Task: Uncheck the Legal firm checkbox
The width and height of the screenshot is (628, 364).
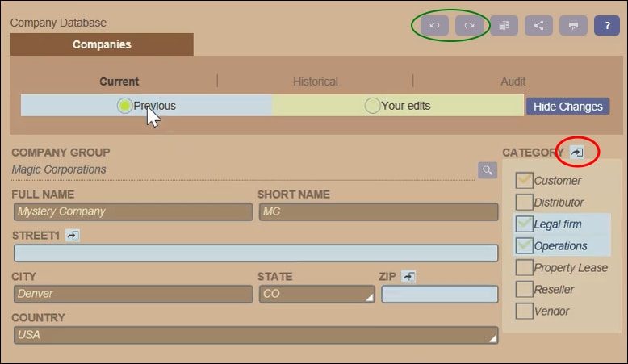Action: pos(524,224)
